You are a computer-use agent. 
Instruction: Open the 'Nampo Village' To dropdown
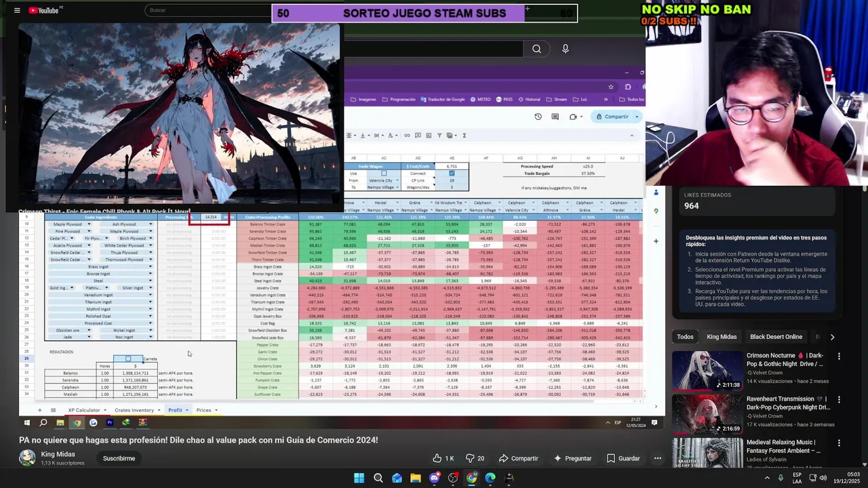(x=384, y=187)
